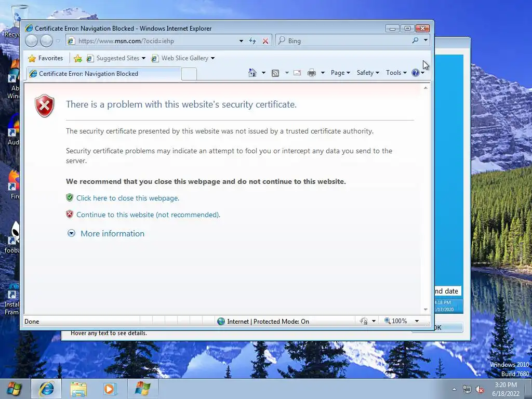Click the scrollbar down arrow

425,310
